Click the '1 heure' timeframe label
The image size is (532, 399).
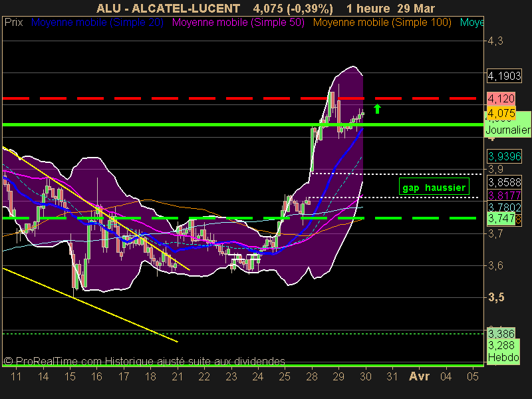368,8
